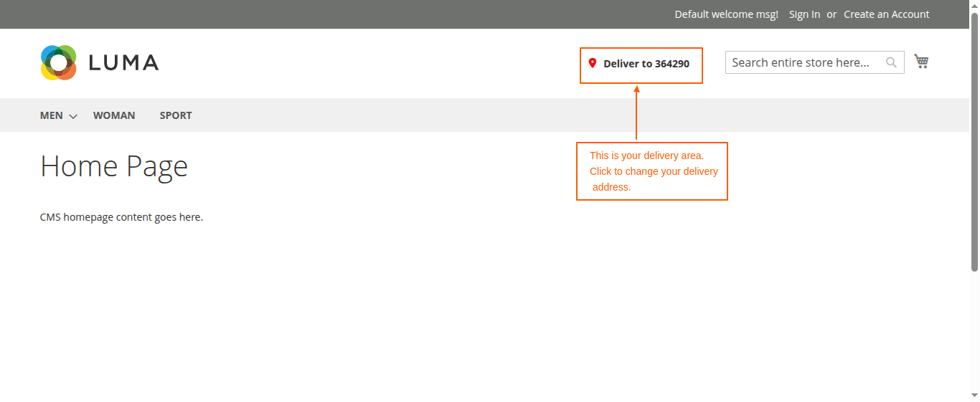Click the Home Page heading

(114, 166)
